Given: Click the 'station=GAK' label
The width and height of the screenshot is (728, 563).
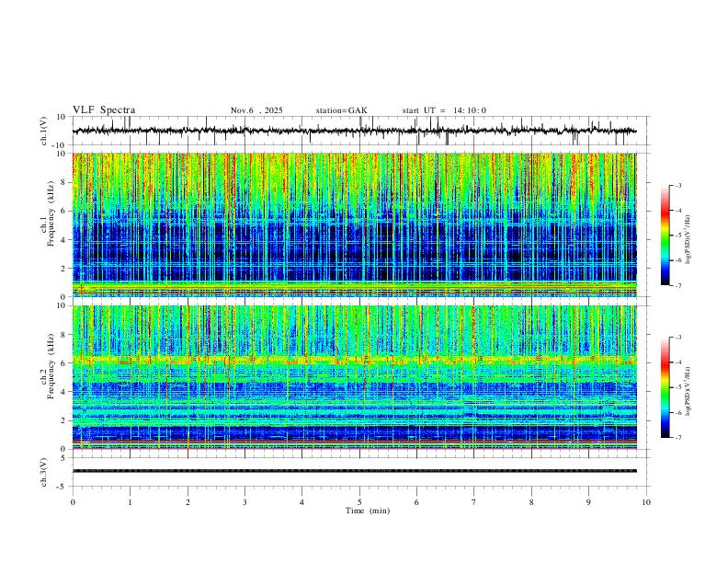Looking at the screenshot, I should click(341, 110).
